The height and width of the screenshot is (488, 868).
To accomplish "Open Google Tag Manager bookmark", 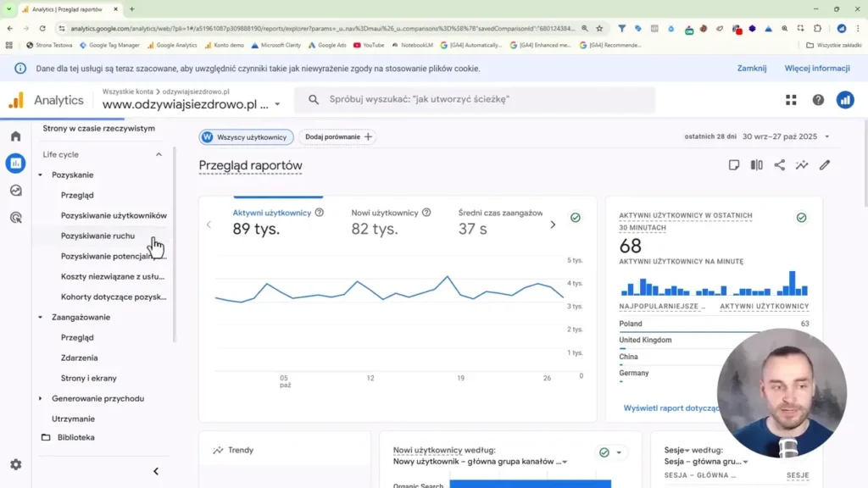I will 109,46.
